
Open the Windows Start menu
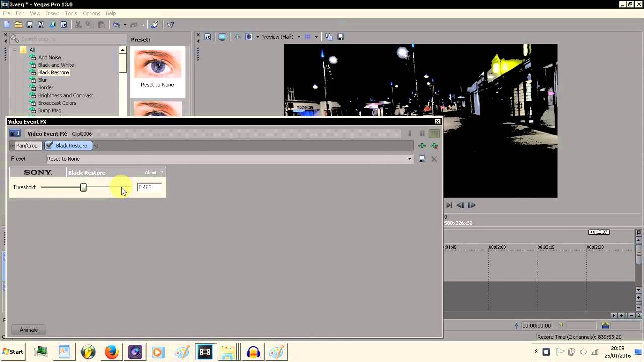[x=13, y=352]
